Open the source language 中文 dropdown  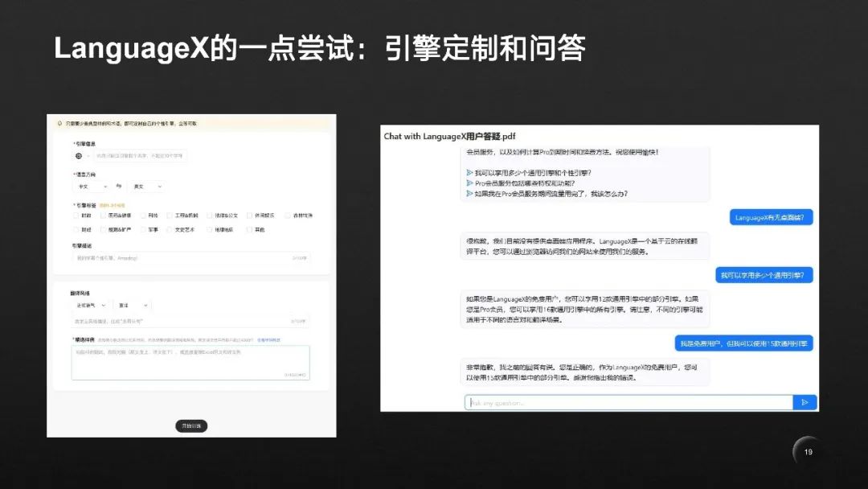[x=92, y=187]
